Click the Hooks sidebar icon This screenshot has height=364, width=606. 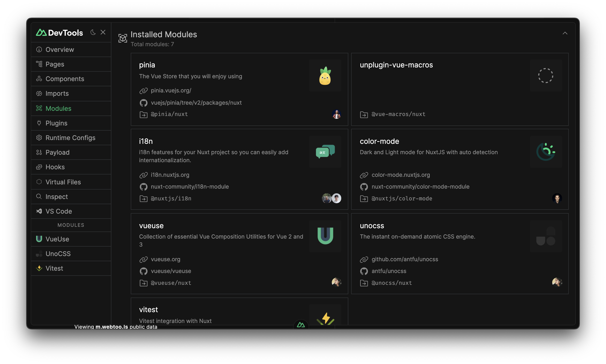coord(39,167)
